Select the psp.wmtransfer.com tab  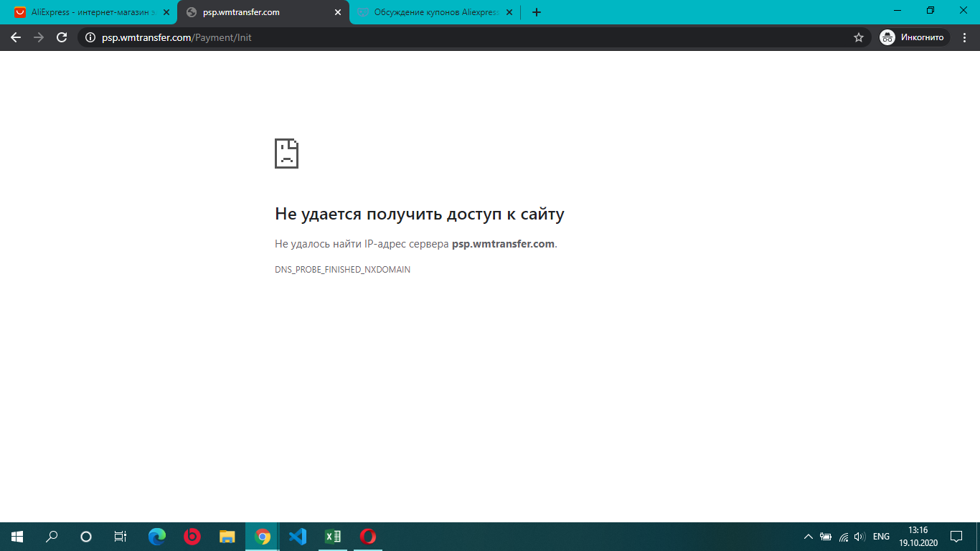[x=263, y=12]
